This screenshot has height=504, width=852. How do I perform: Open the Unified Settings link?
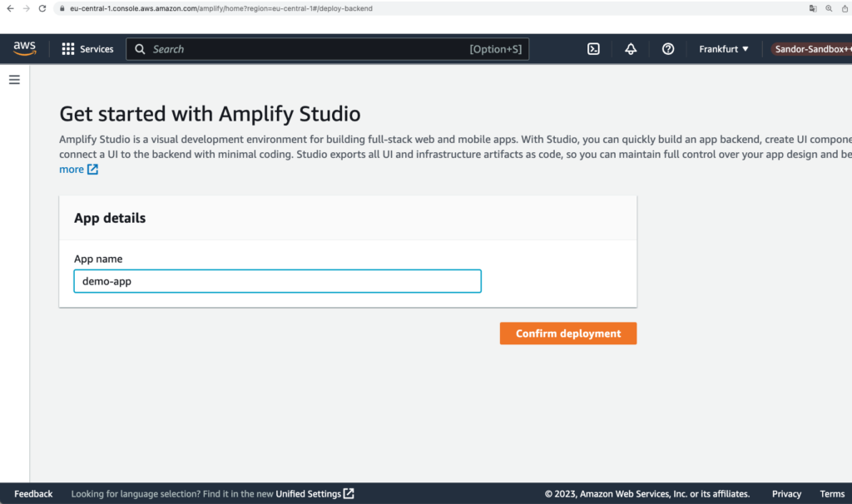tap(315, 494)
